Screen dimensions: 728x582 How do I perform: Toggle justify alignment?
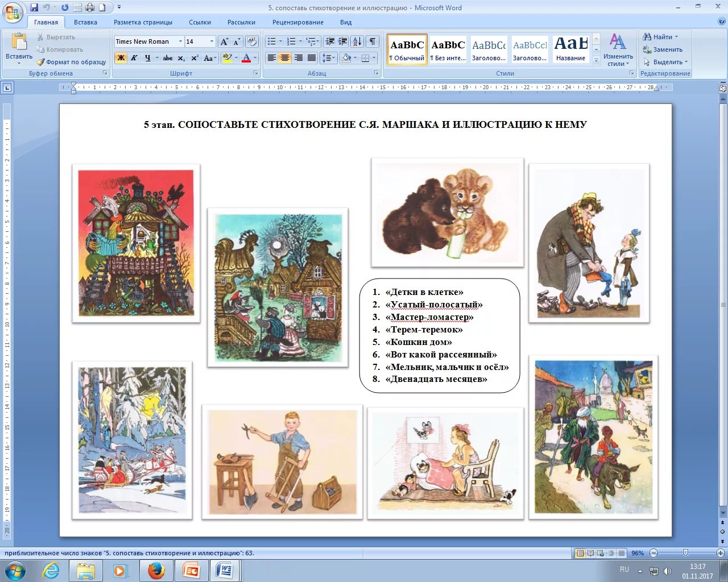[312, 58]
